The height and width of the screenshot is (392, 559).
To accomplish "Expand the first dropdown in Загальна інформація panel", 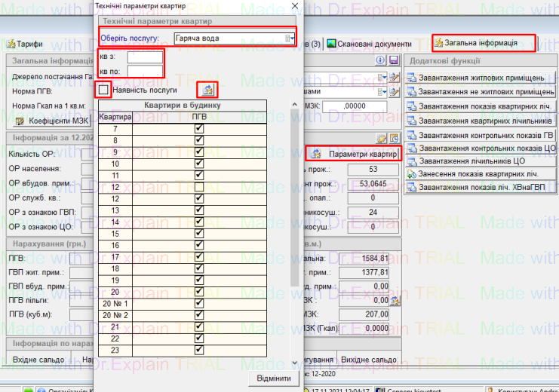I will (383, 77).
